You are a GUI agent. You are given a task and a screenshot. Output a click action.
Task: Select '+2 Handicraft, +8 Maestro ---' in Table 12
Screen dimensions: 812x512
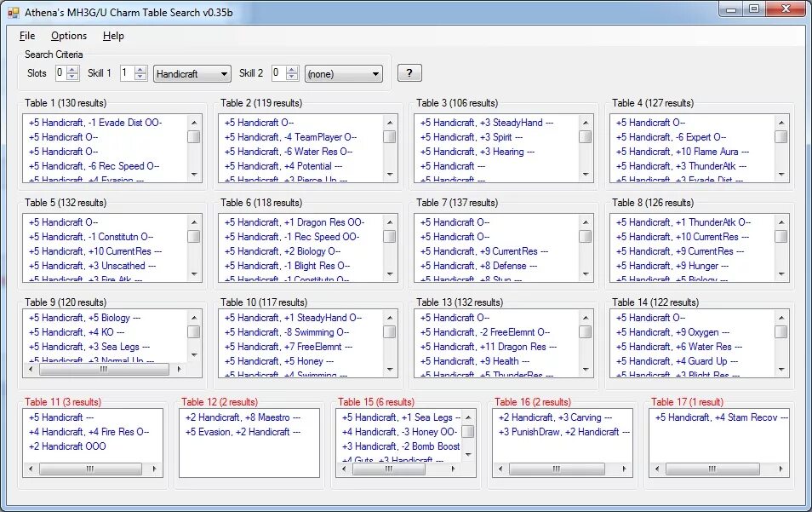click(x=243, y=417)
